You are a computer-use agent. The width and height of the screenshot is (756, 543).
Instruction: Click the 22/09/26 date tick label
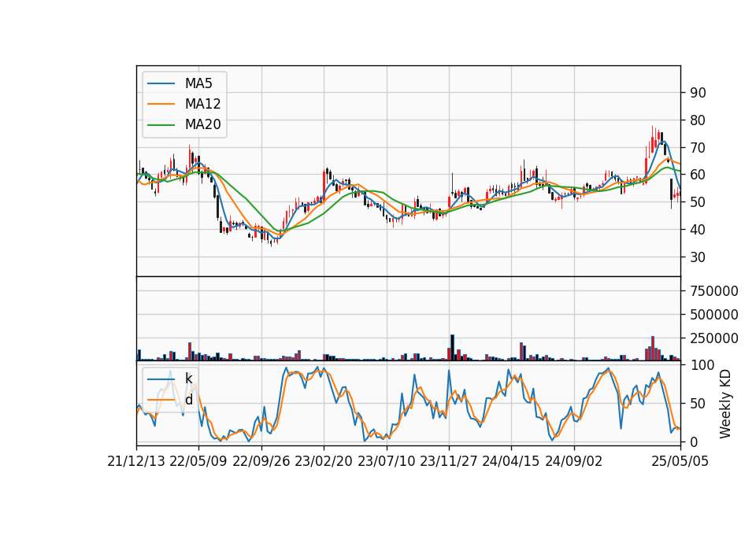[x=261, y=461]
